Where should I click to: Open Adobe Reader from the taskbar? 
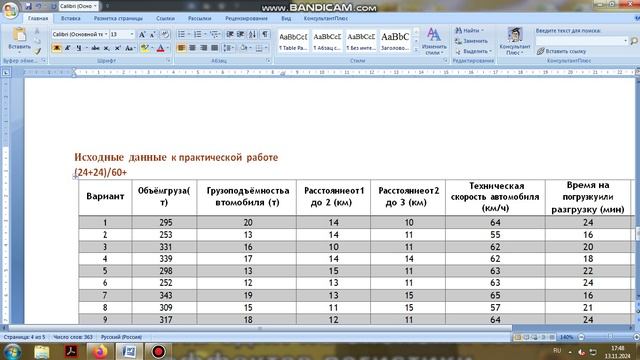click(x=72, y=351)
